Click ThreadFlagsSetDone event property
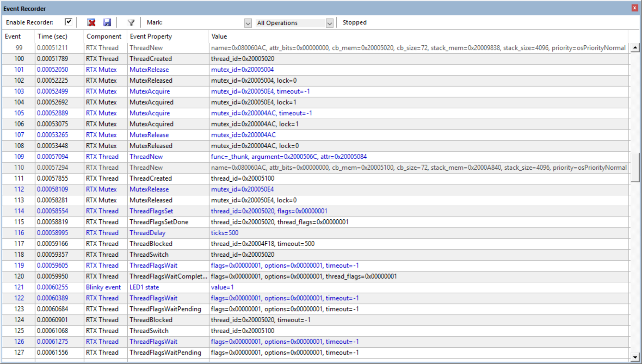Viewport: 642px width, 364px height. click(x=159, y=222)
